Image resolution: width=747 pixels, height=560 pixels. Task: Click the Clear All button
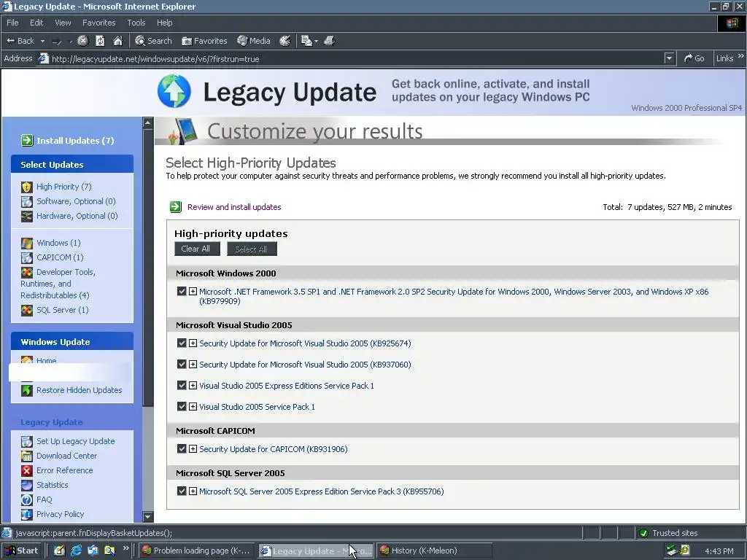pos(196,249)
